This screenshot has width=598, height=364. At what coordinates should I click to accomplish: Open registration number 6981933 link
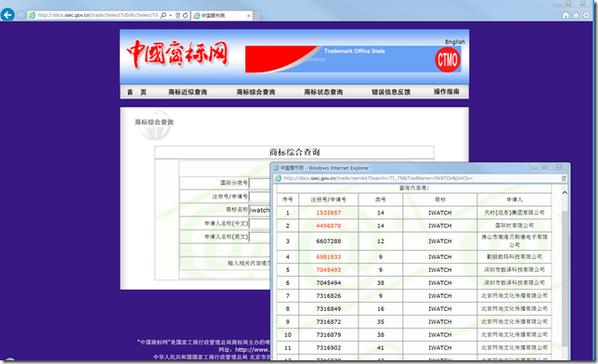pyautogui.click(x=329, y=257)
